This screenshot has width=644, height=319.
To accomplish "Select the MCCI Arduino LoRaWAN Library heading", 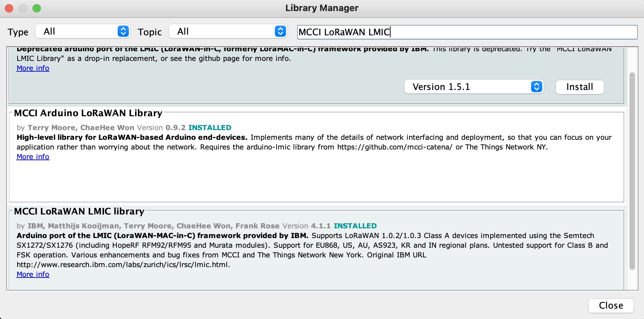I will pos(88,113).
